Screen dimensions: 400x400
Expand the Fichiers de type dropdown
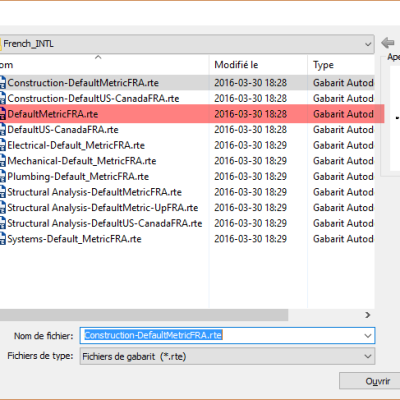coord(368,356)
